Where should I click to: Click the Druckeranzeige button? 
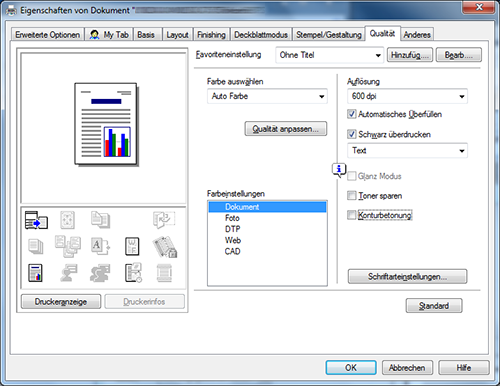pos(61,302)
